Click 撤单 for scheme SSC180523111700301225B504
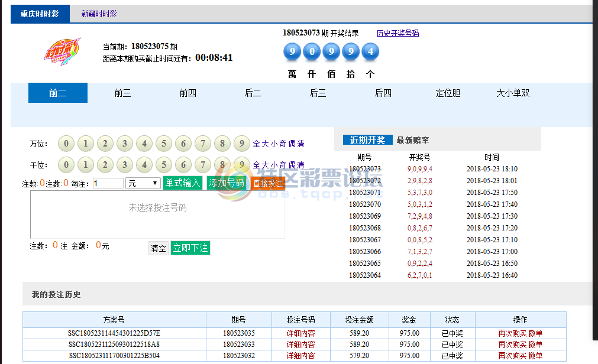The width and height of the screenshot is (598, 364). (536, 356)
